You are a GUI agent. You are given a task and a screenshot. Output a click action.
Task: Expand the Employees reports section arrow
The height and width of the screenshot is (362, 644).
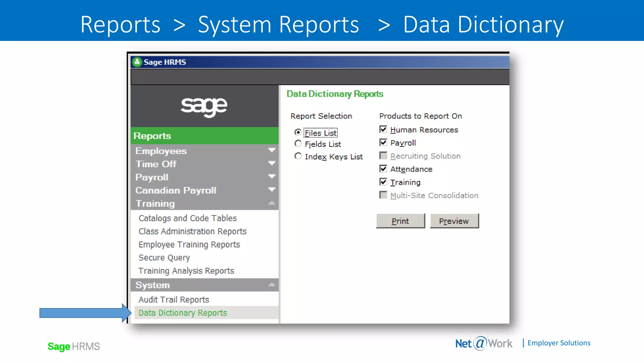(x=272, y=150)
